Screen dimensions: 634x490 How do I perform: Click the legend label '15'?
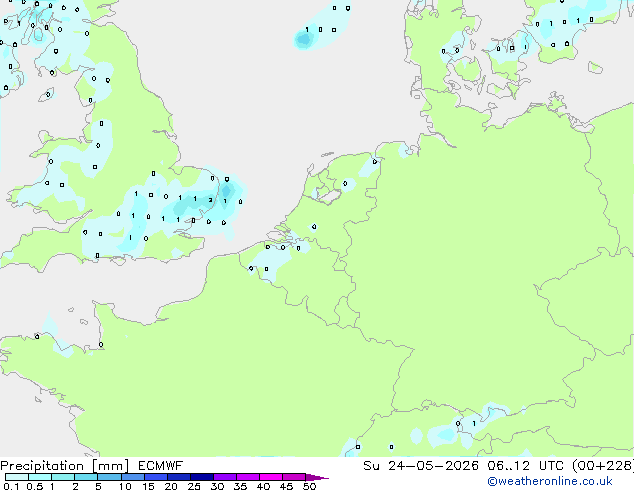click(x=148, y=486)
